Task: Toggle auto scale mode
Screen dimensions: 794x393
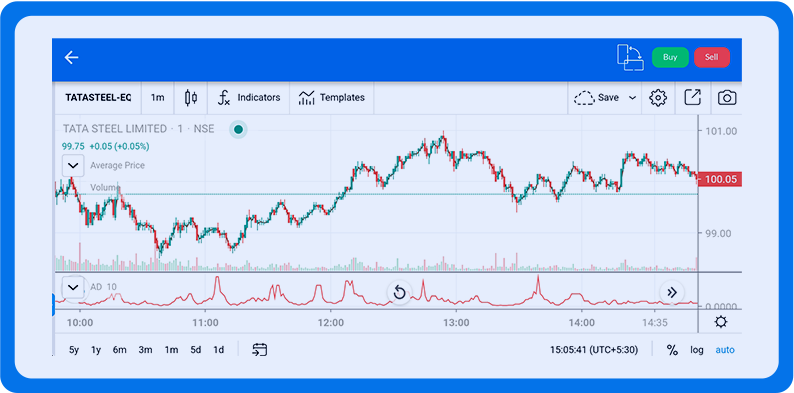Action: pos(725,350)
